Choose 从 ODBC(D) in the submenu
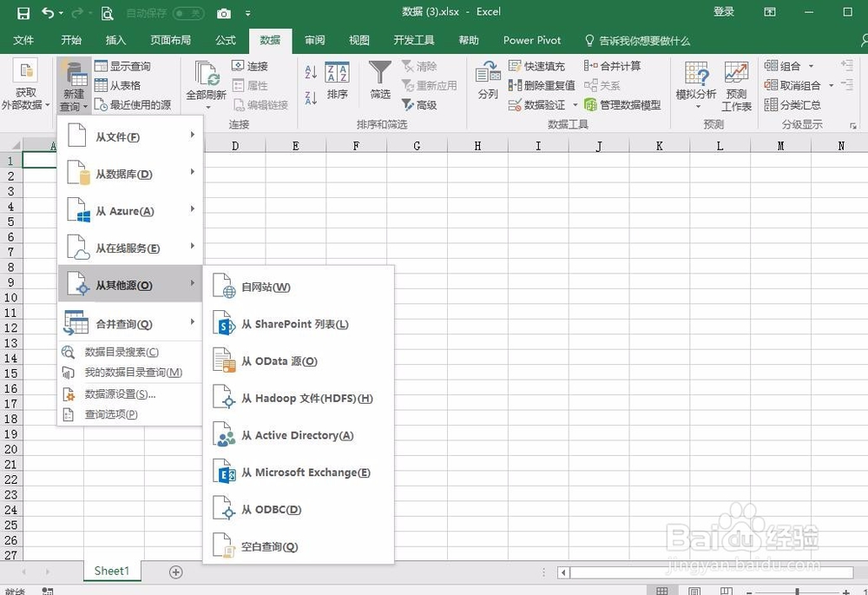868x595 pixels. pyautogui.click(x=299, y=510)
